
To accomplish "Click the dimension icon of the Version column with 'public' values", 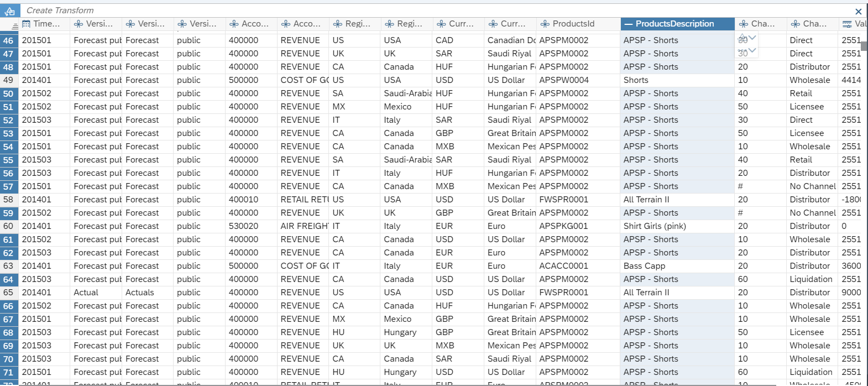I will tap(182, 24).
